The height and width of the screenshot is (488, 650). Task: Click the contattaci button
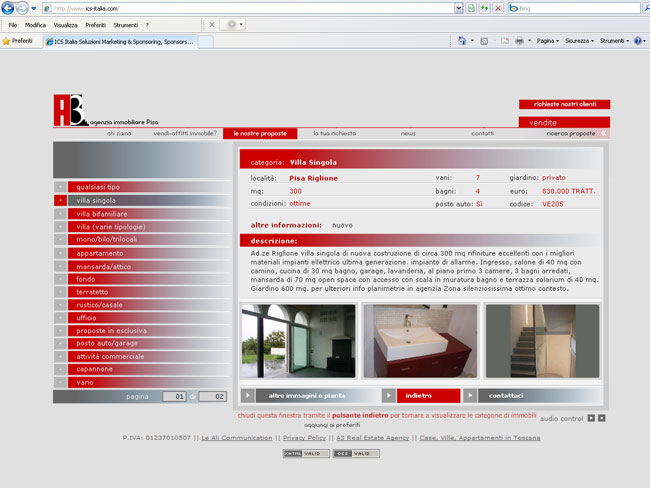click(x=533, y=396)
